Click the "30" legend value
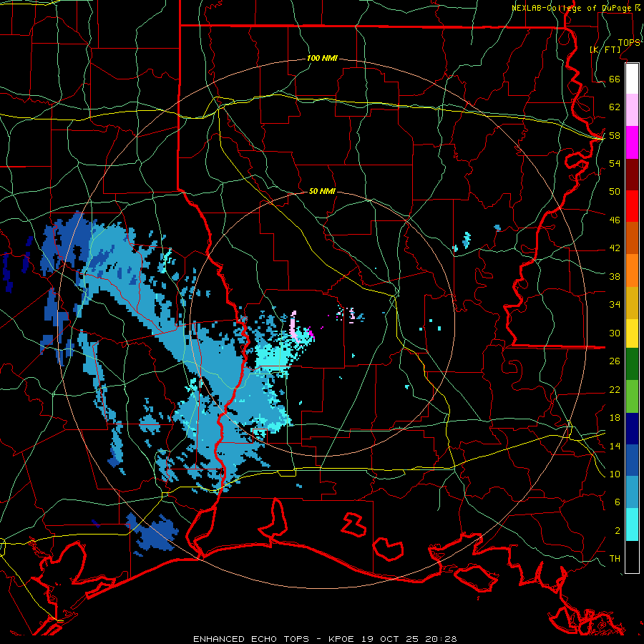The image size is (644, 644). 615,333
